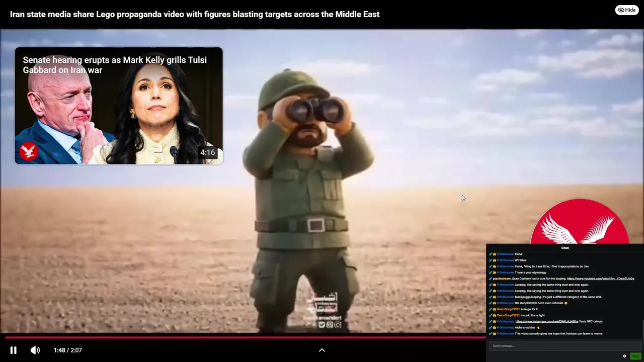644x362 pixels.
Task: Mute the video with the speaker icon
Action: click(35, 350)
